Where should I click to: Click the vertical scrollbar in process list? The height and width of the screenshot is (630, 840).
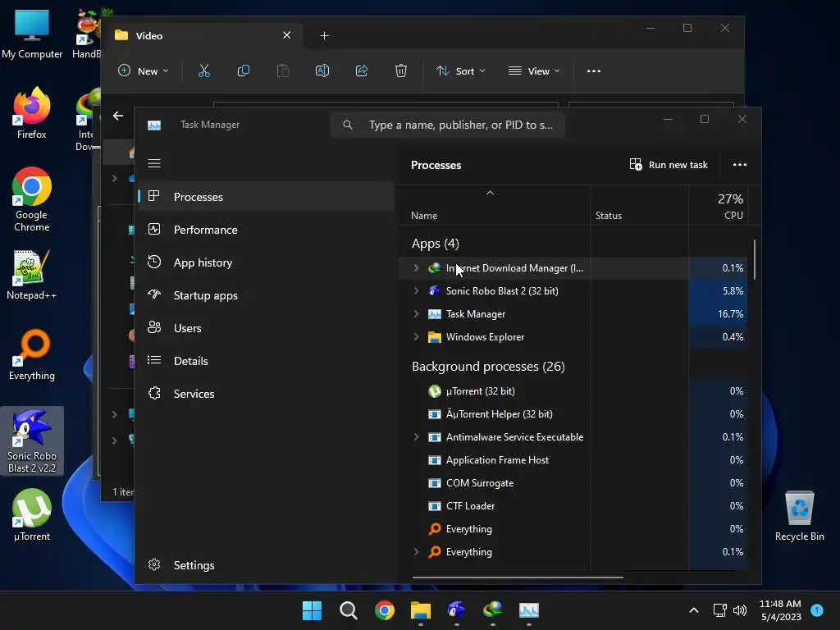755,259
